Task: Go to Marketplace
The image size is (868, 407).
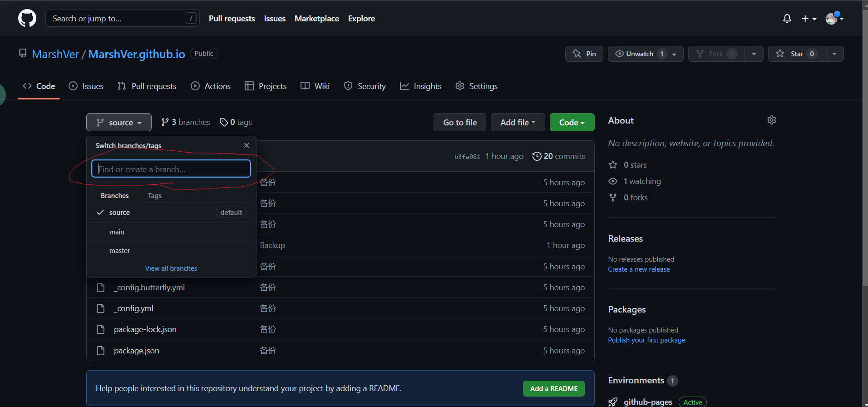Action: point(317,19)
